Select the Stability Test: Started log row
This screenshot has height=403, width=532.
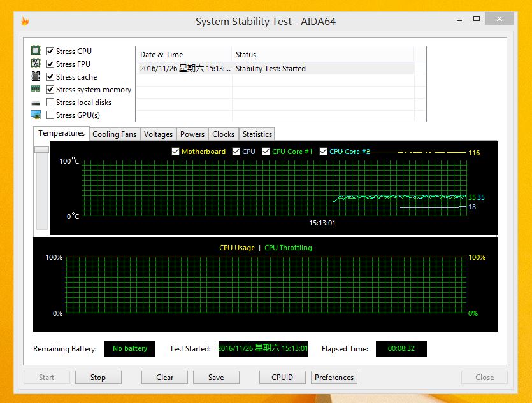coord(275,69)
